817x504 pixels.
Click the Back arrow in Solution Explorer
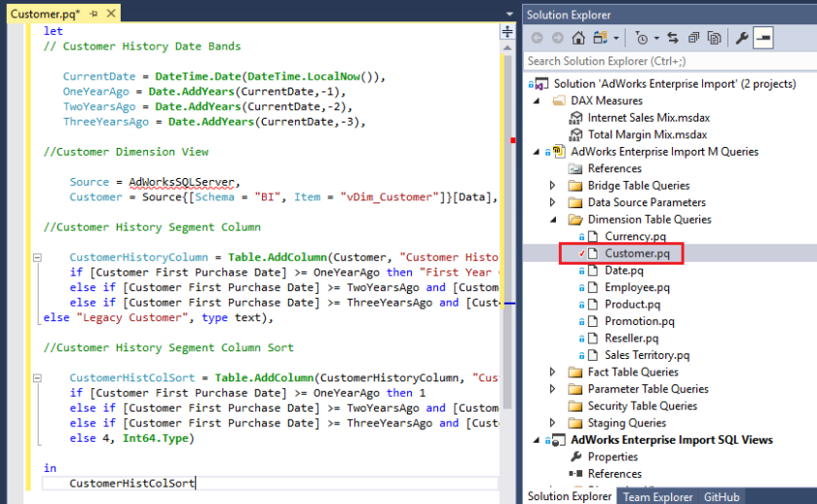click(x=537, y=38)
